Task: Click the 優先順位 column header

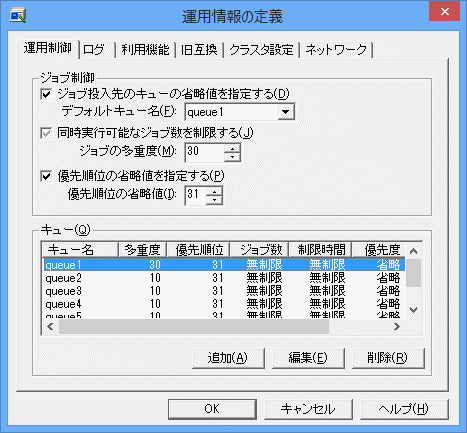Action: coord(199,250)
